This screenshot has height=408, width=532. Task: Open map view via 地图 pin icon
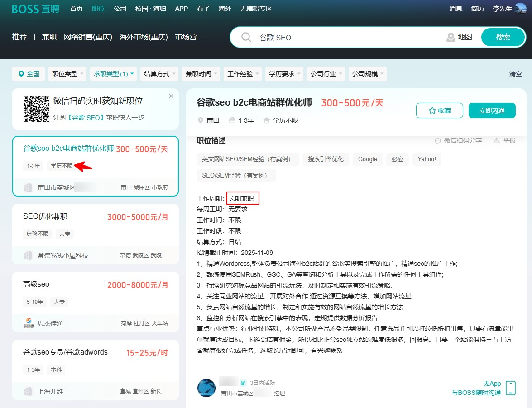click(451, 38)
